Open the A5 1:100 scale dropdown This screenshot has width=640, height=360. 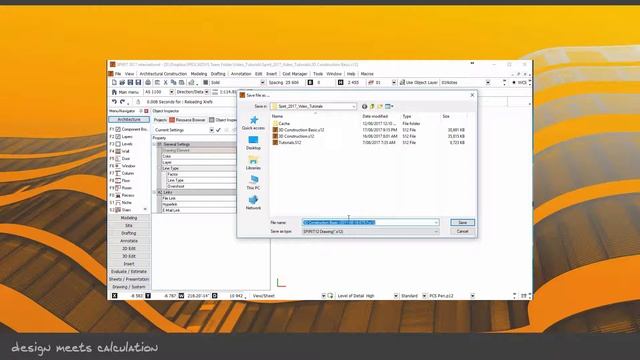click(x=171, y=92)
